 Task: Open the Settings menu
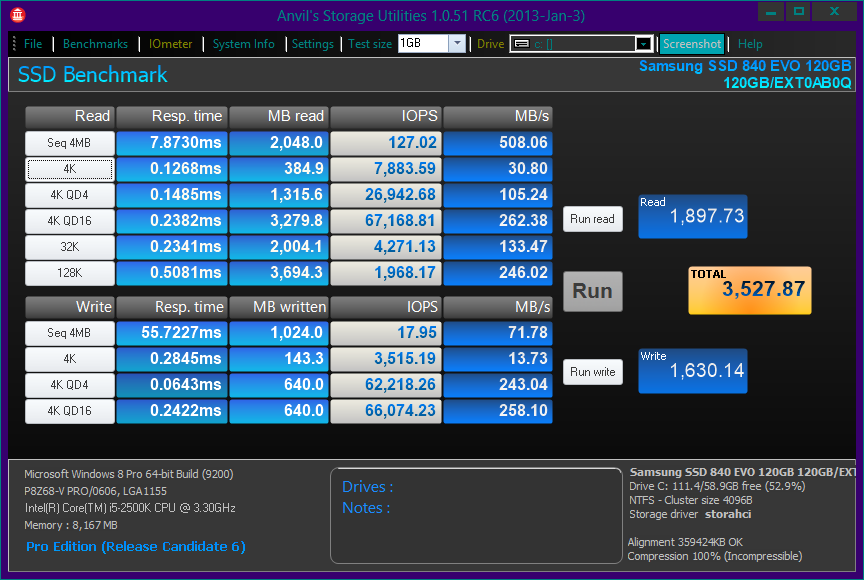point(312,44)
